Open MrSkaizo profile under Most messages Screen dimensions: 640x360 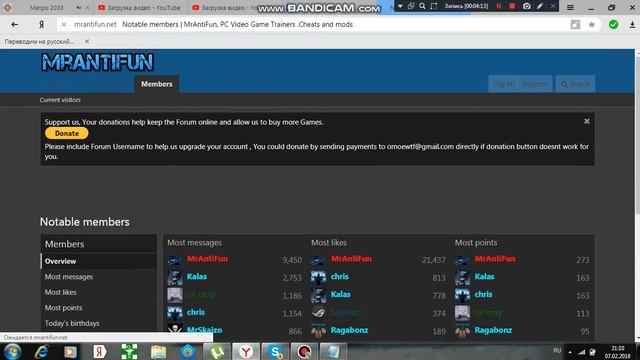click(x=204, y=330)
